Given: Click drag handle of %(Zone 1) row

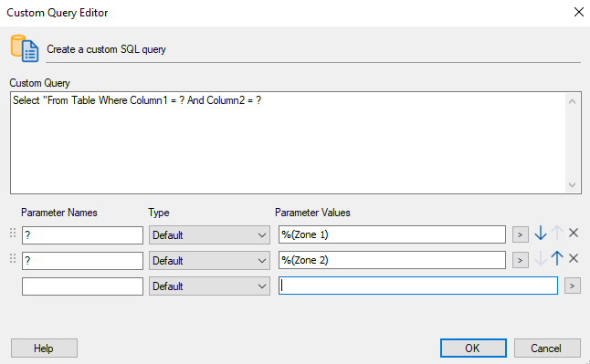Looking at the screenshot, I should pyautogui.click(x=13, y=234).
